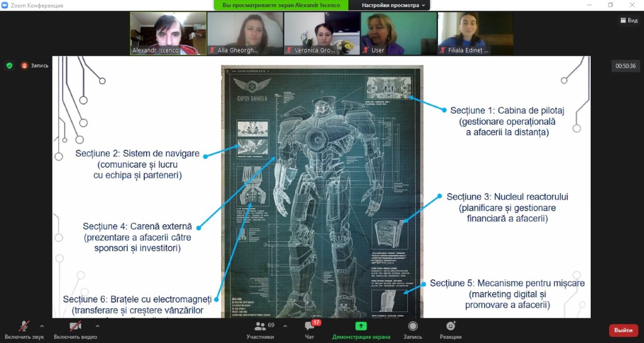The height and width of the screenshot is (343, 644).
Task: Click Secțiune 3: Nucleul reactorului text
Action: [507, 197]
